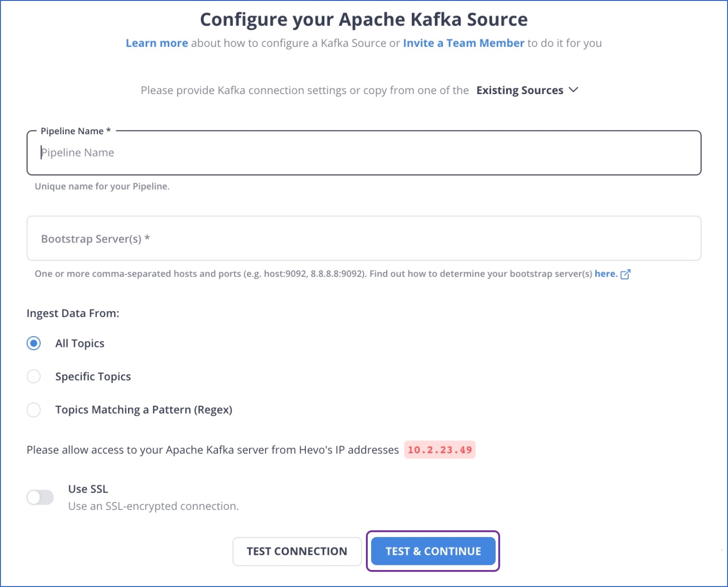Click the All Topics label text
The width and height of the screenshot is (728, 587).
point(80,344)
